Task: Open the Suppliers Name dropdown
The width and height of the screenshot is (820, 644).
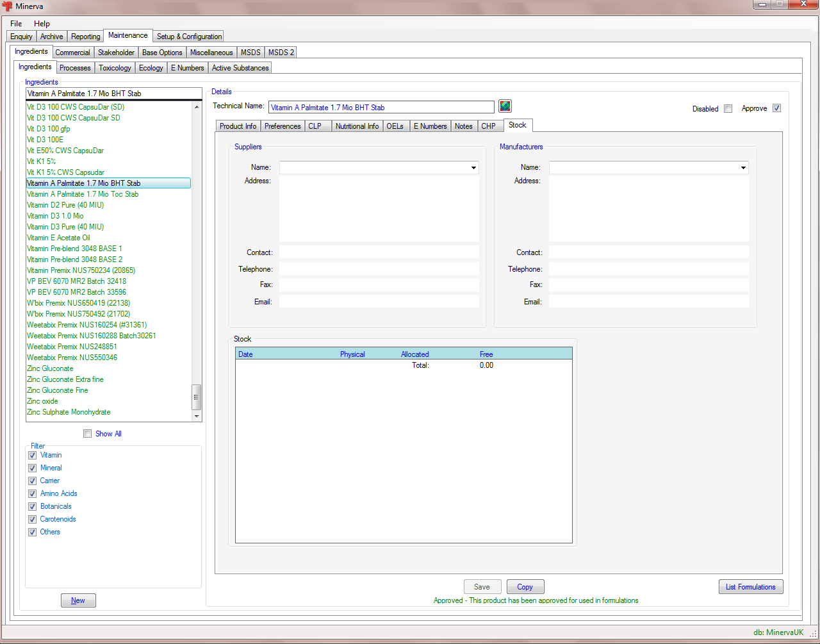Action: pos(473,168)
